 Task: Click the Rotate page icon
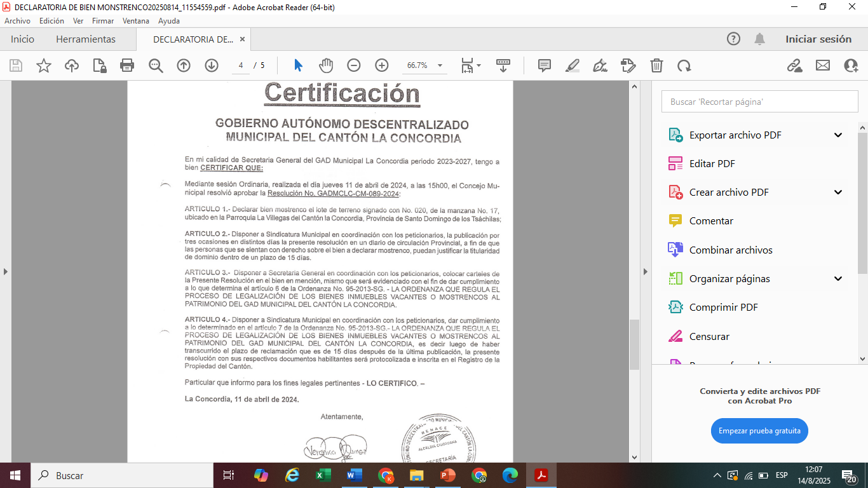coord(684,65)
